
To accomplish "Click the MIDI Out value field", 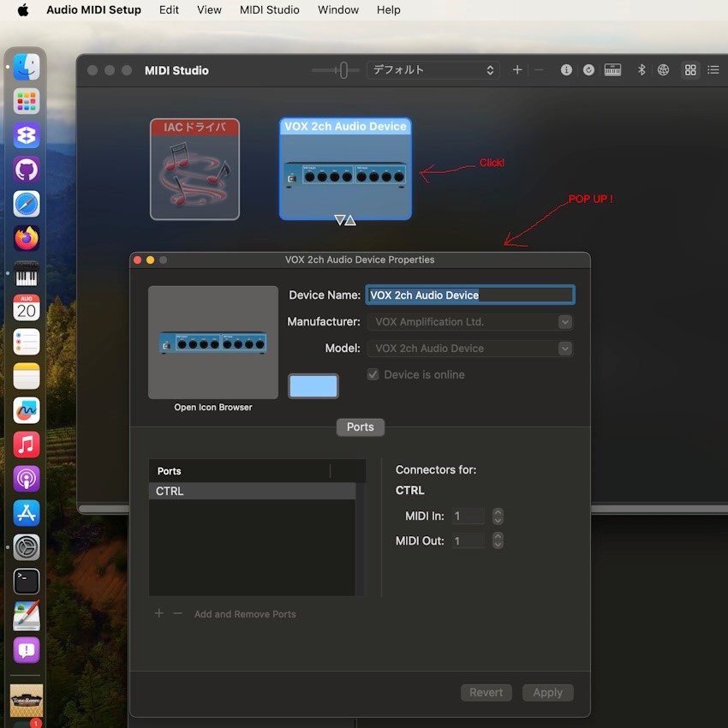I will 468,540.
